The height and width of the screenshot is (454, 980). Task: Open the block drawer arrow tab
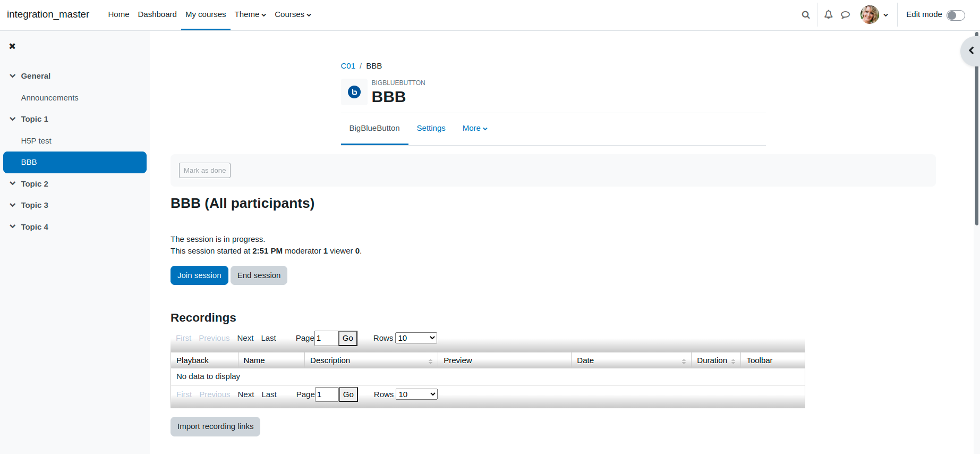[971, 51]
